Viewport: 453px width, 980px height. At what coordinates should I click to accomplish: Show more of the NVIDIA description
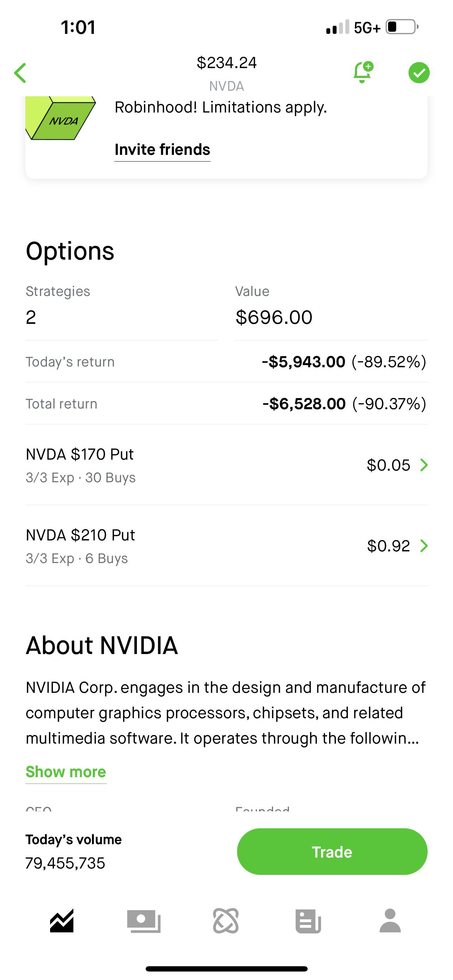66,772
